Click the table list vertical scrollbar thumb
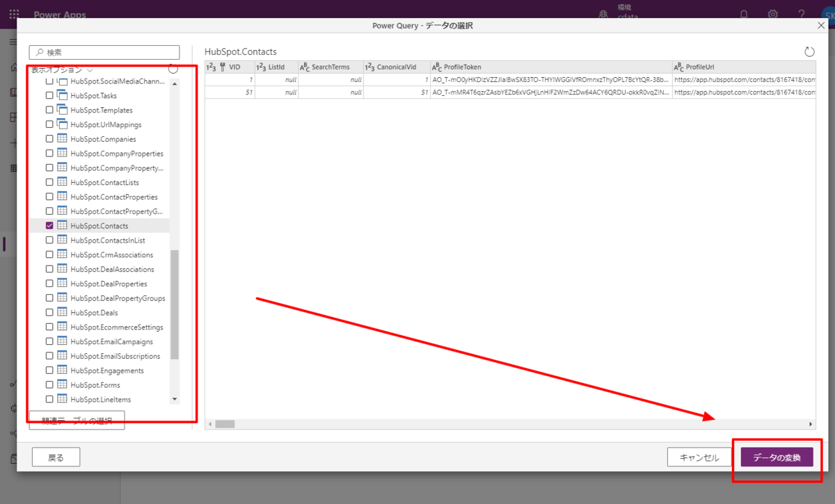This screenshot has width=835, height=504. coord(175,304)
